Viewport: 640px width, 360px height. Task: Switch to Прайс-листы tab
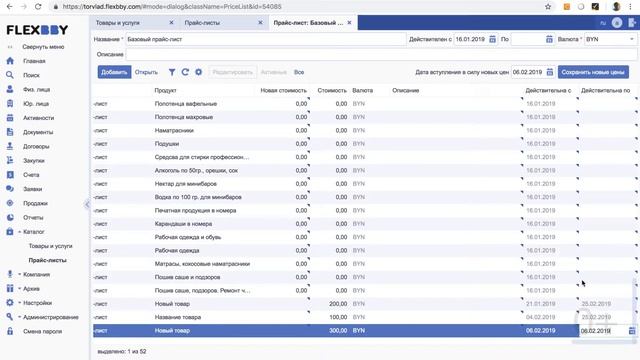(202, 23)
